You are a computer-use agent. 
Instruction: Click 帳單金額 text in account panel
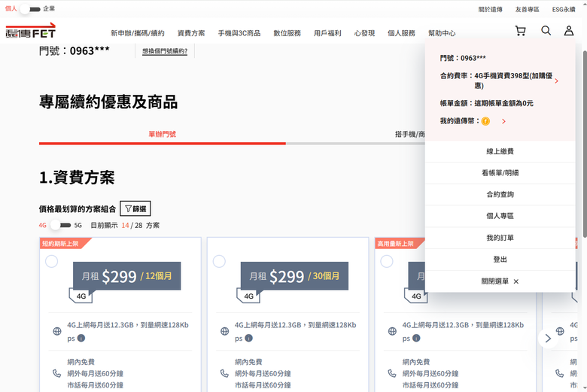coord(486,103)
